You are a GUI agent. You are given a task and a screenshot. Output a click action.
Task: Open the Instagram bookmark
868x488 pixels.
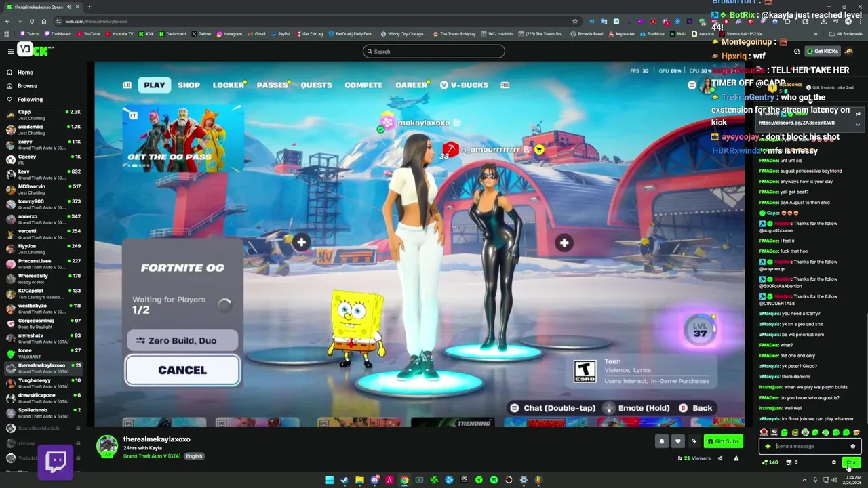pyautogui.click(x=229, y=34)
